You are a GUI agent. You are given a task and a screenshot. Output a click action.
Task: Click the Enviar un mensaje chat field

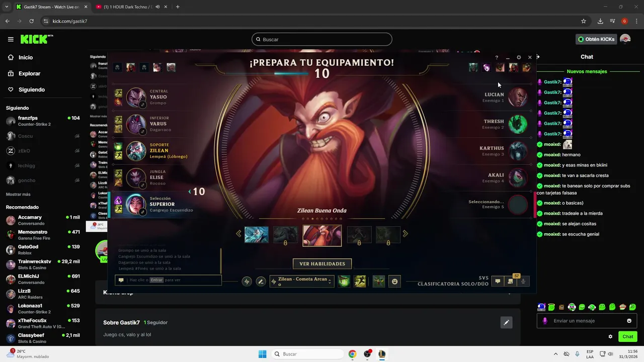point(587,321)
